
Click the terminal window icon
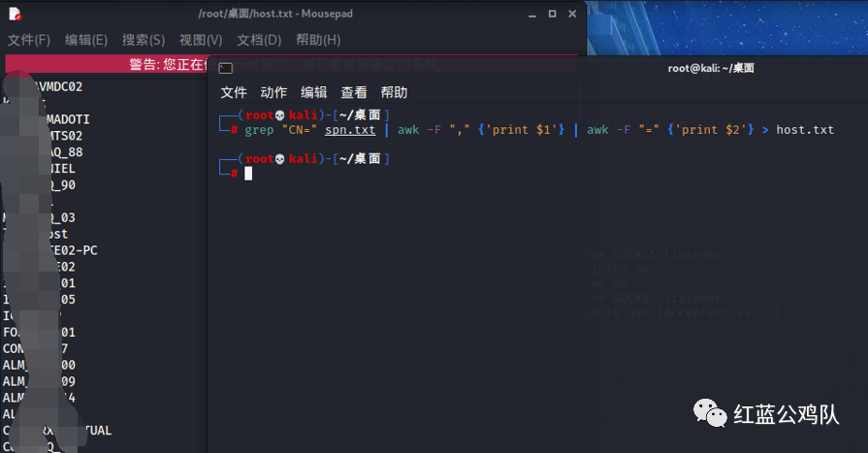pyautogui.click(x=225, y=68)
